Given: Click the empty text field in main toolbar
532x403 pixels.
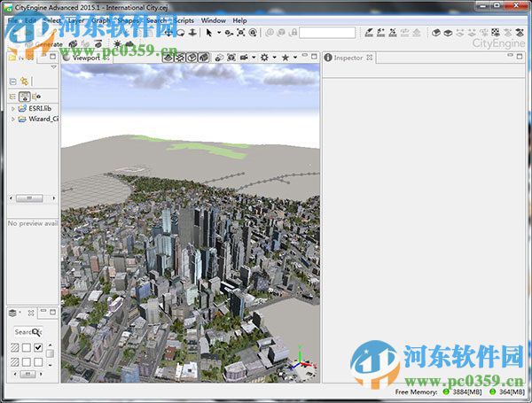Looking at the screenshot, I should click(327, 33).
